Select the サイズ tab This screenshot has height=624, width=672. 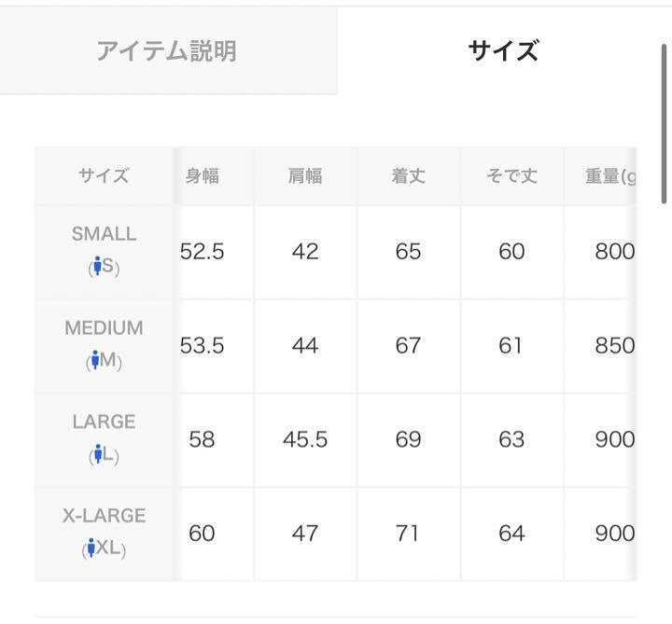point(503,50)
